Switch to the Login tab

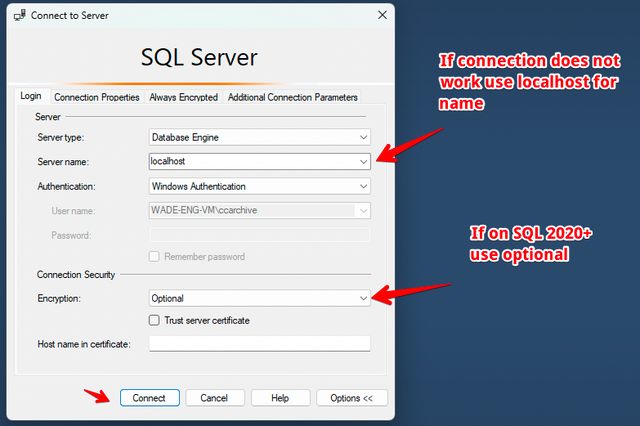31,96
